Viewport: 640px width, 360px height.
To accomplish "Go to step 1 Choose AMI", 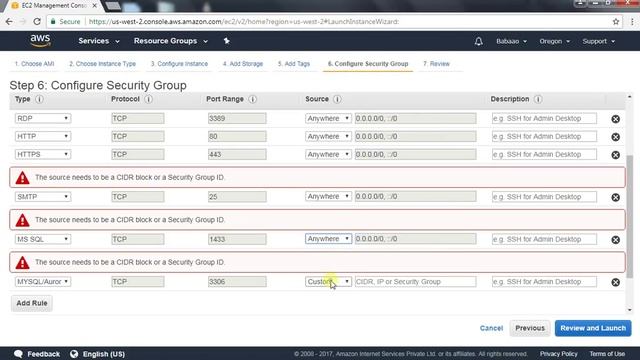I will click(x=34, y=64).
